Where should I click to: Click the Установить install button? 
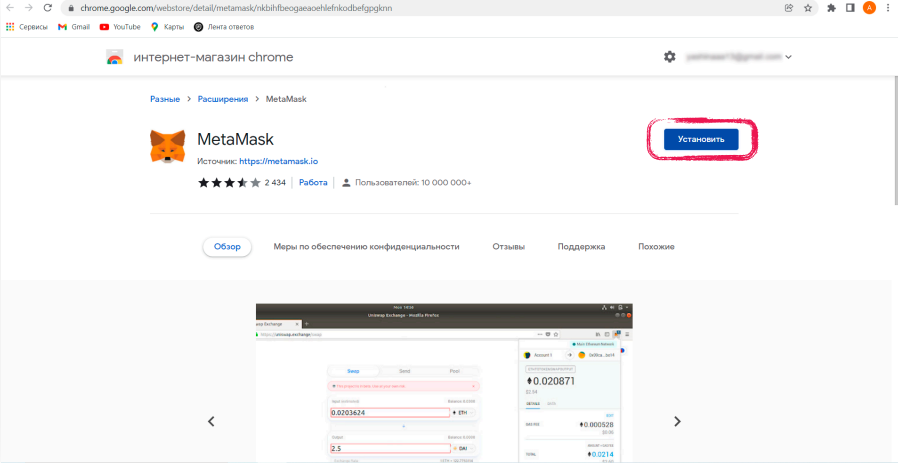(x=701, y=139)
